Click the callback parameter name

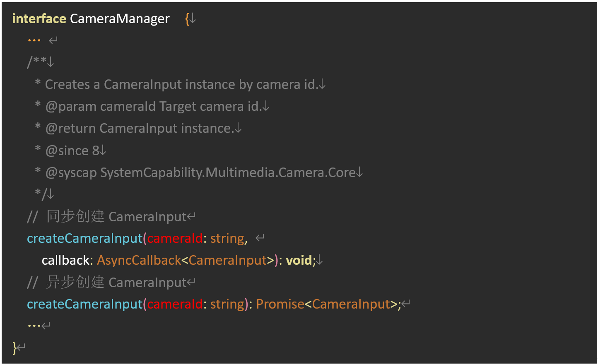coord(65,260)
